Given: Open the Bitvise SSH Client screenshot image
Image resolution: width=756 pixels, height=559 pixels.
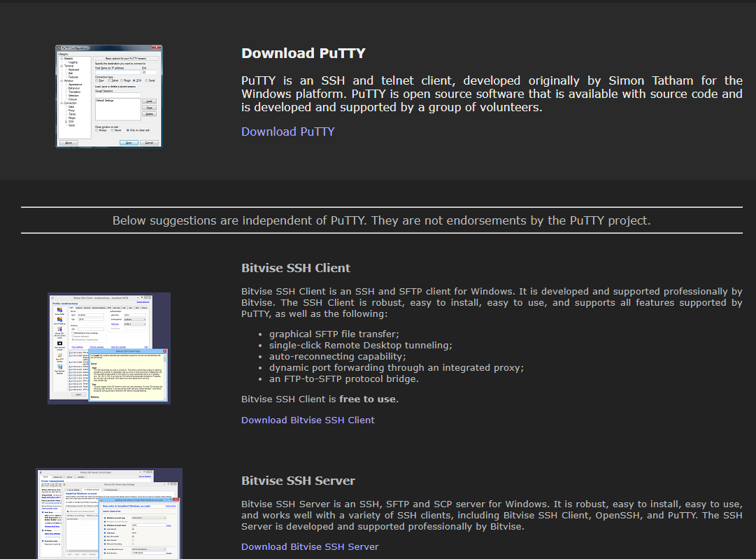Looking at the screenshot, I should [109, 348].
